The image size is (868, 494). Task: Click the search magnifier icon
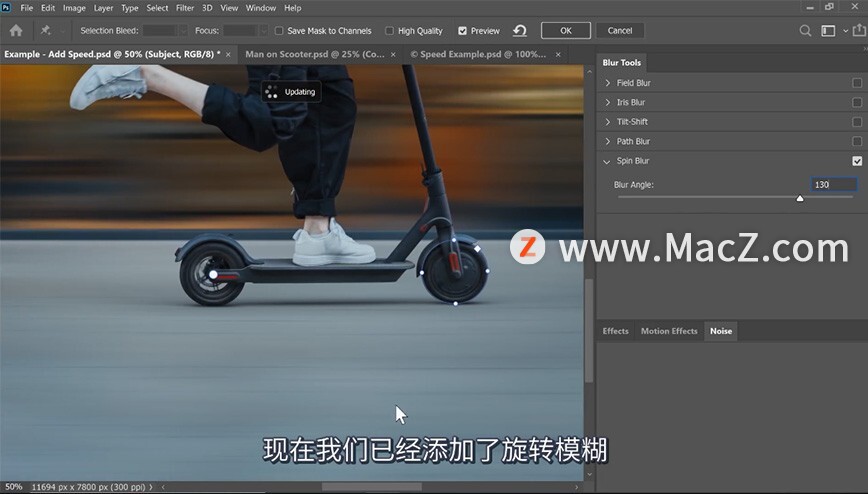(x=805, y=31)
